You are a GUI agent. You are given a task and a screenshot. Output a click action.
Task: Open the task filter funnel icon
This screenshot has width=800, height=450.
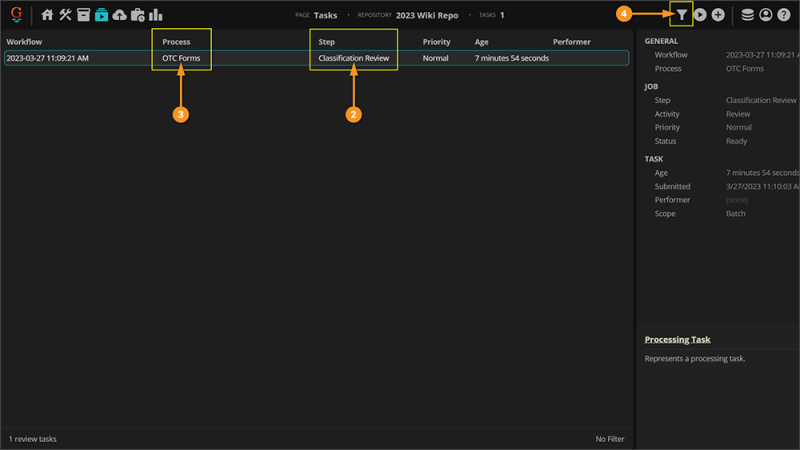[682, 15]
